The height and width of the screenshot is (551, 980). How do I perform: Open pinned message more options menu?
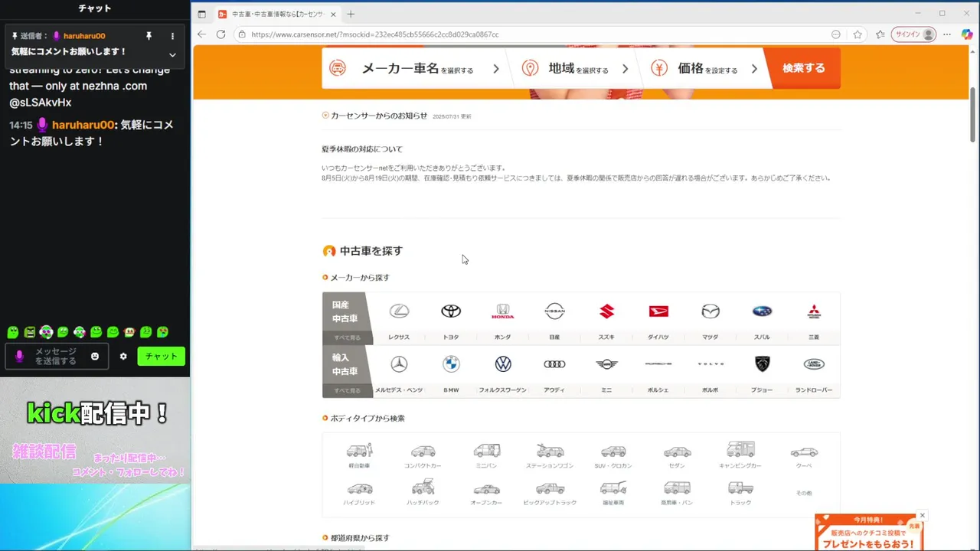tap(172, 36)
